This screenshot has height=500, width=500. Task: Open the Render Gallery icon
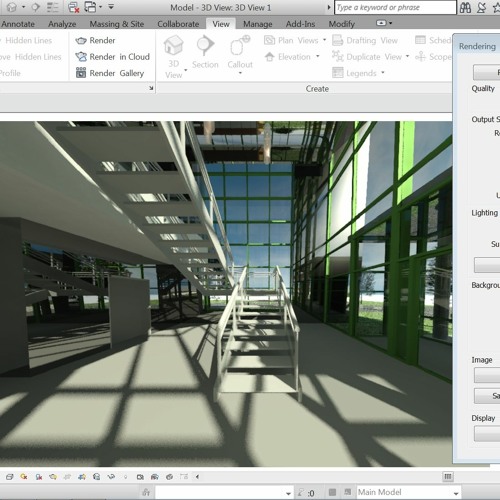click(81, 73)
